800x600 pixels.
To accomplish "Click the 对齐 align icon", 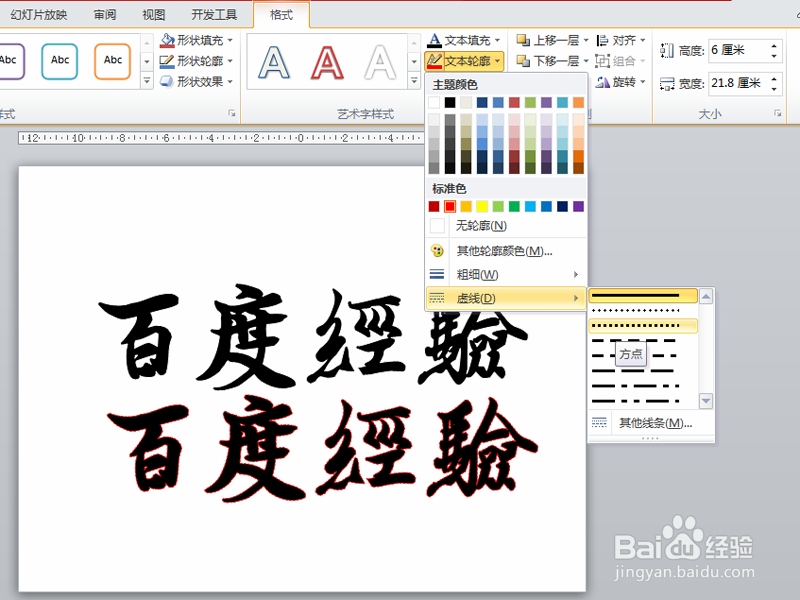I will [603, 40].
